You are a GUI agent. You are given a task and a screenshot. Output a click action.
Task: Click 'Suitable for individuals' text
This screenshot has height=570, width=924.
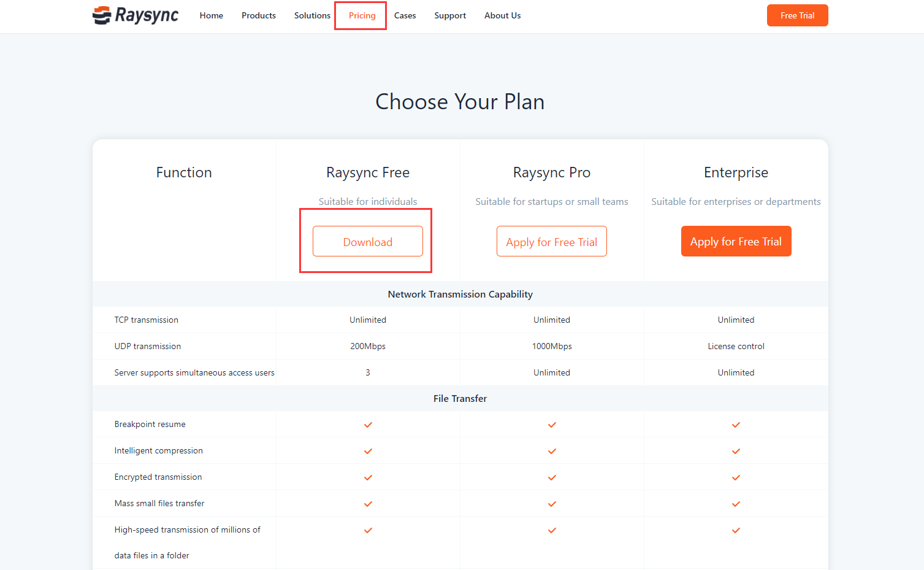pos(368,201)
